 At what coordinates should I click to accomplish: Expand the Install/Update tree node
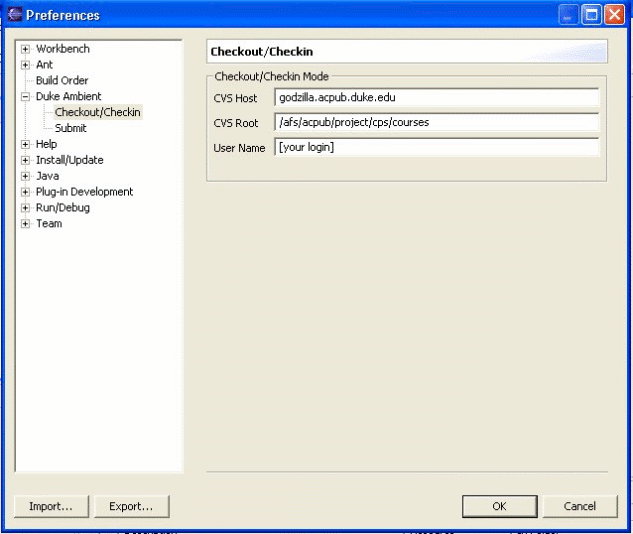(25, 160)
